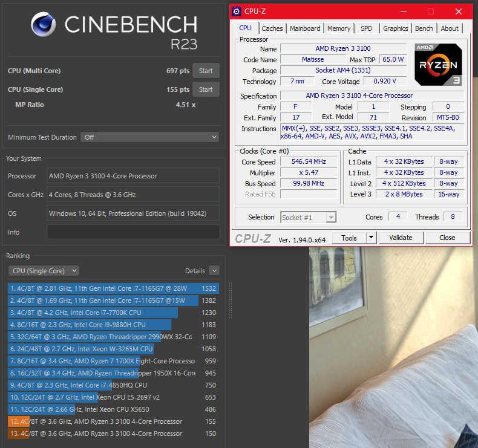Switch to the SPD tab

coord(367,28)
